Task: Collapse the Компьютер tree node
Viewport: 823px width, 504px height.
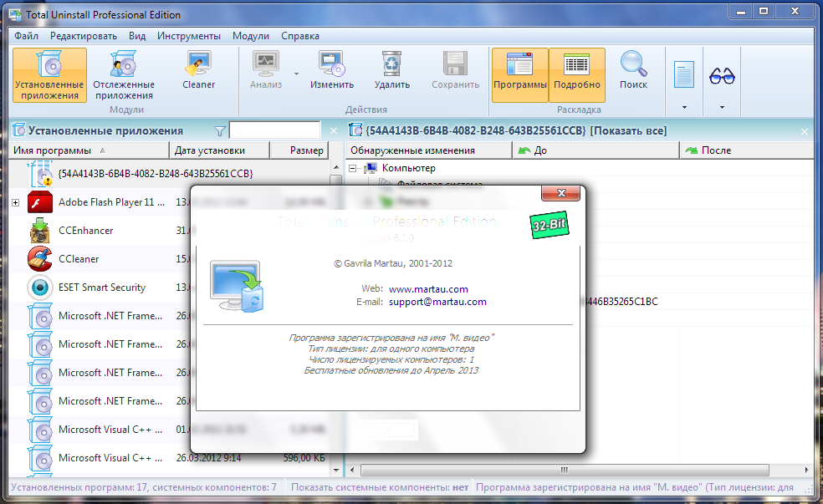Action: coord(353,168)
